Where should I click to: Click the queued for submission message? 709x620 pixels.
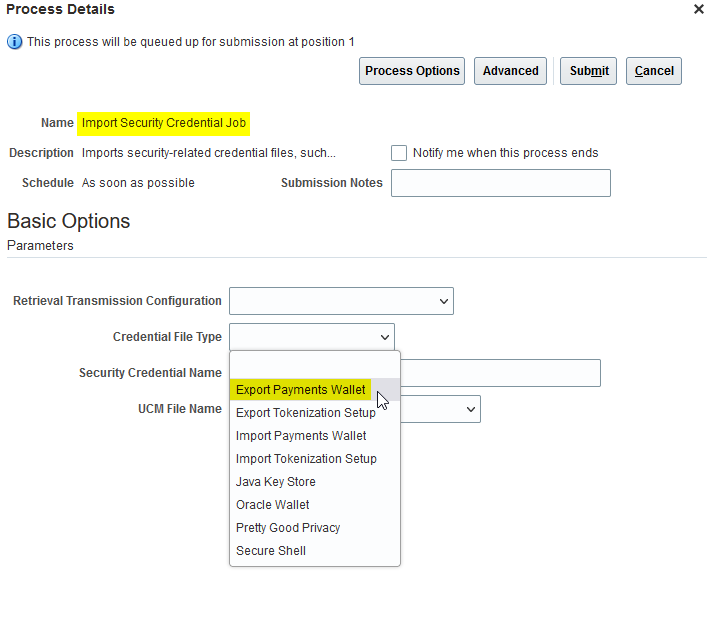point(190,42)
